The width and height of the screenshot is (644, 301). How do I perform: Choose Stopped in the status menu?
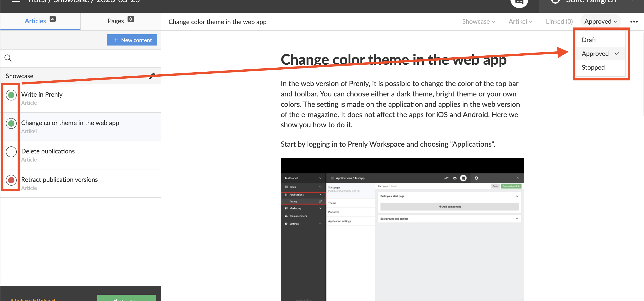point(593,68)
